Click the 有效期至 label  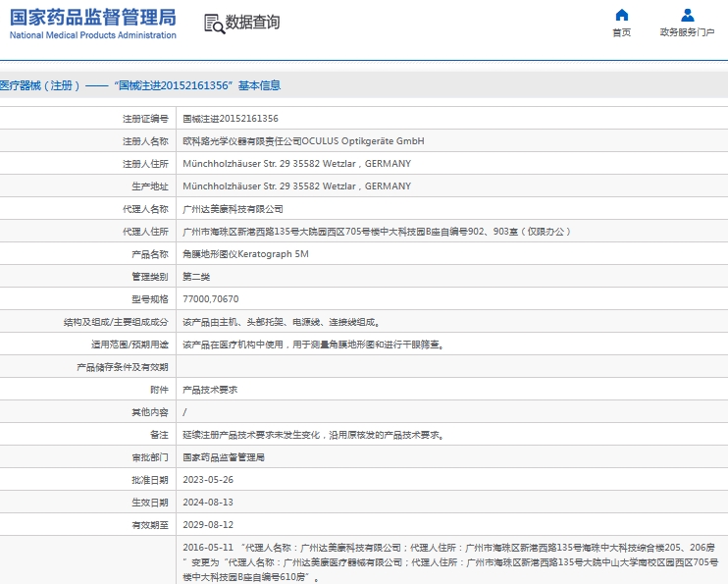150,525
